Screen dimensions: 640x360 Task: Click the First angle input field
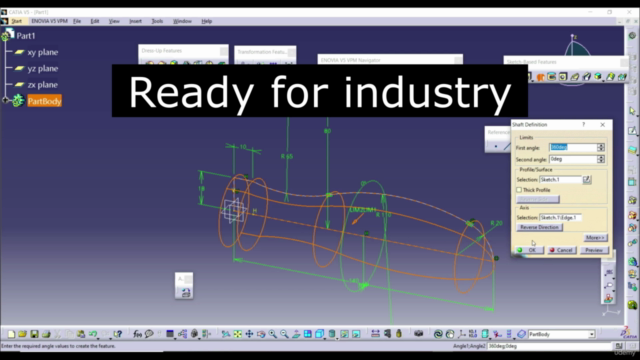[573, 147]
